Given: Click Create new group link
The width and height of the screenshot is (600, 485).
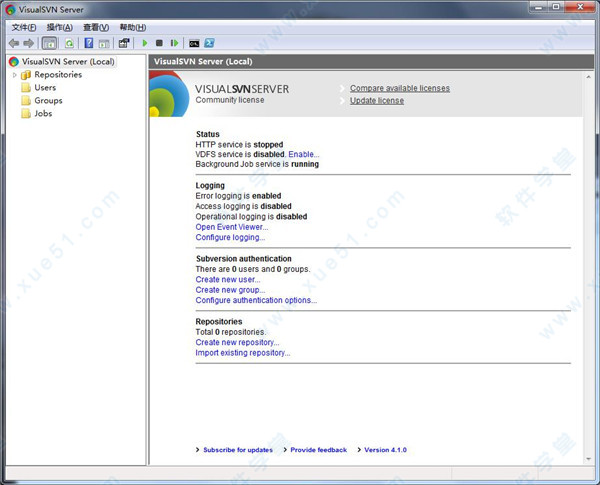Looking at the screenshot, I should 230,290.
